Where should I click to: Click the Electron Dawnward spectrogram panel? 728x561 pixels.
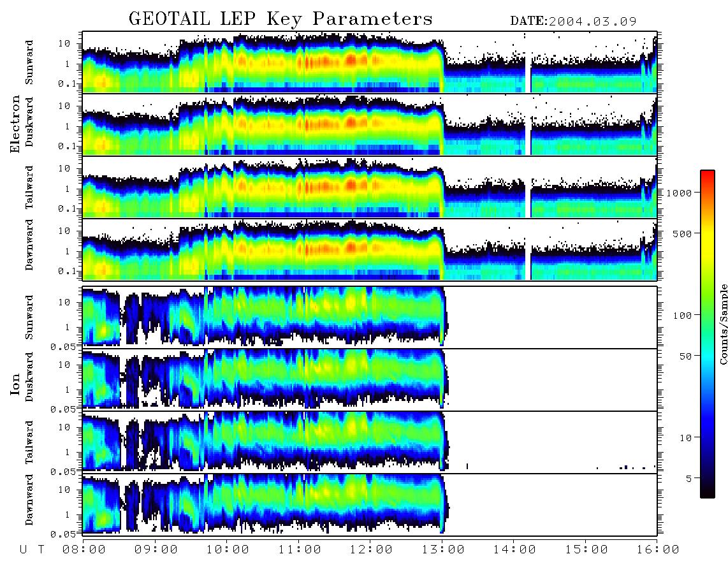370,250
